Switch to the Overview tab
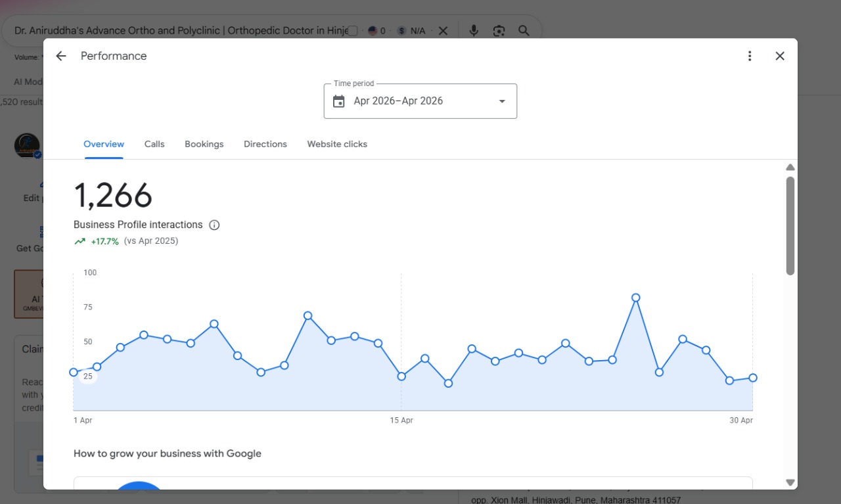 pos(104,144)
